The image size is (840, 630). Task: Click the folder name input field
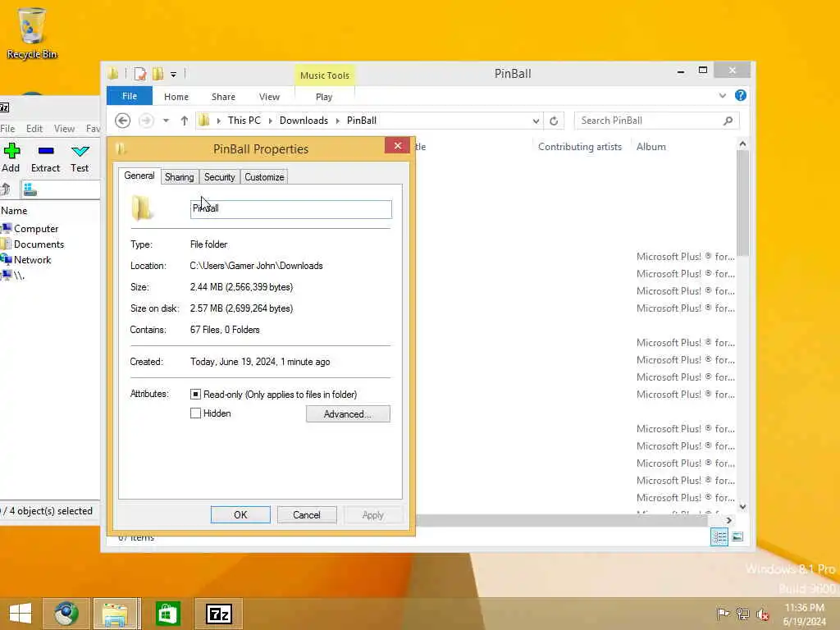pos(291,209)
